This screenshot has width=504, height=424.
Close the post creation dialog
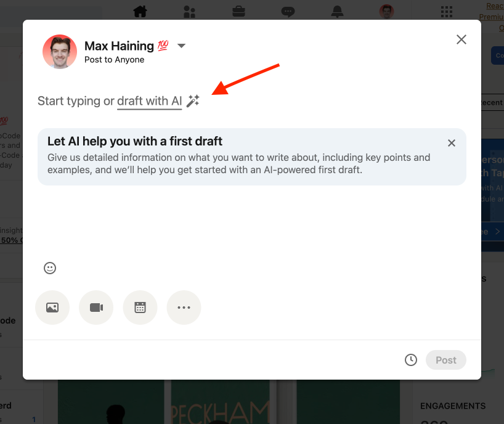(461, 39)
